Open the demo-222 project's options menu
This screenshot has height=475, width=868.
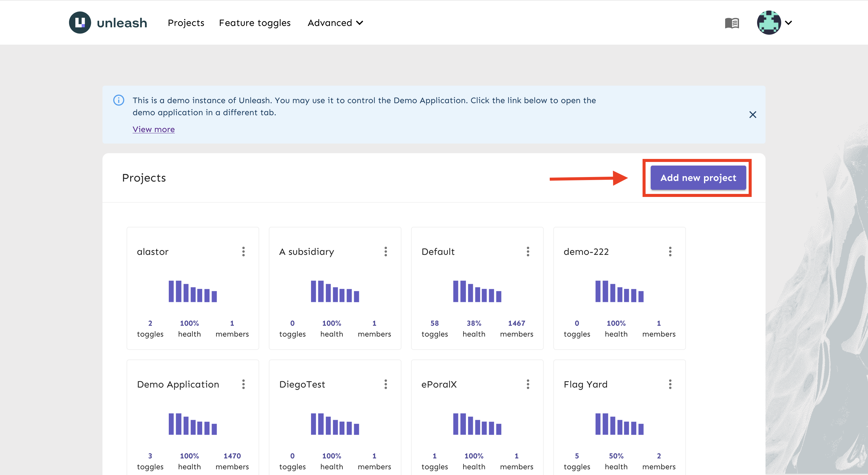click(670, 252)
